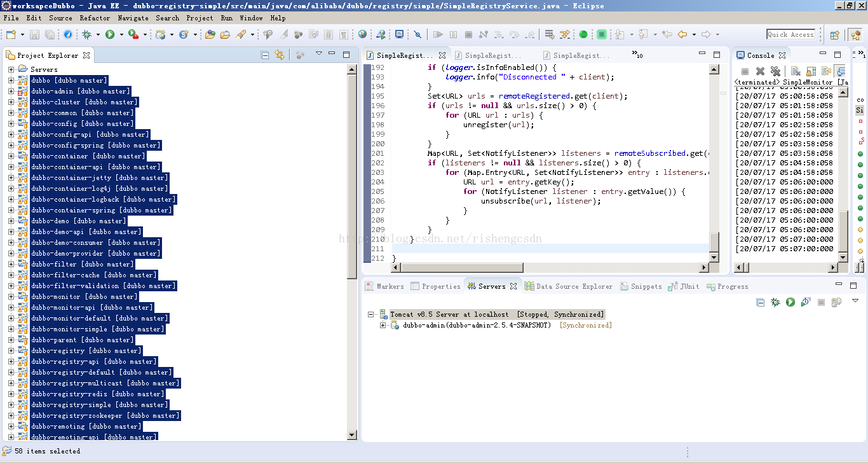Open dropdown arrow next to Run icon
The height and width of the screenshot is (463, 868).
pyautogui.click(x=121, y=34)
